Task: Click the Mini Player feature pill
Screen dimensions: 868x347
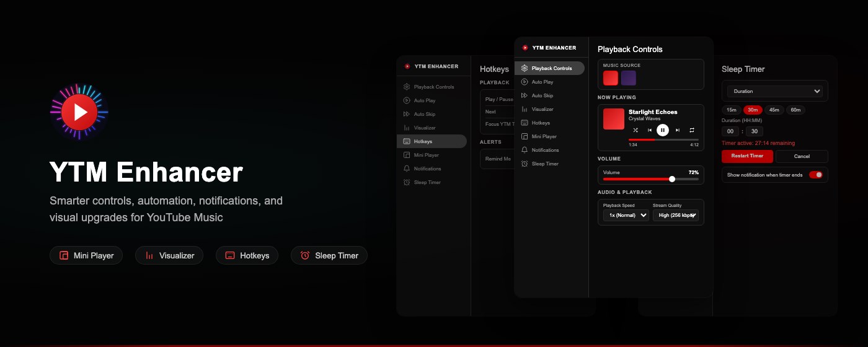Action: tap(86, 255)
